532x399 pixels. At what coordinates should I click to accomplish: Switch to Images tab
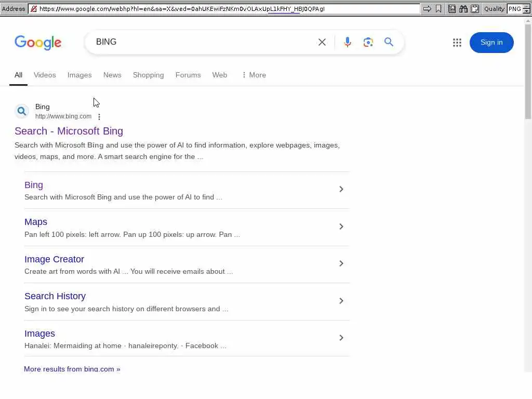[x=79, y=75]
